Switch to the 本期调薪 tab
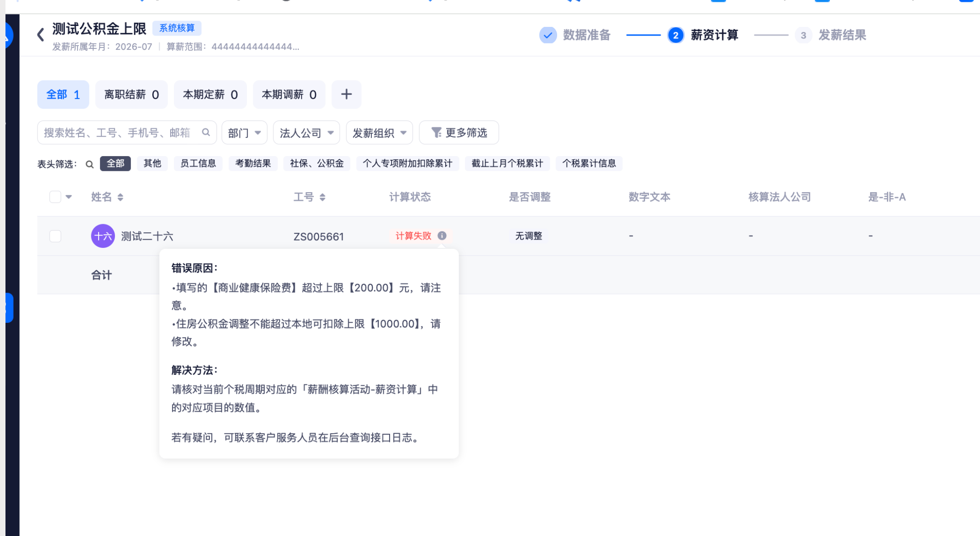 289,95
